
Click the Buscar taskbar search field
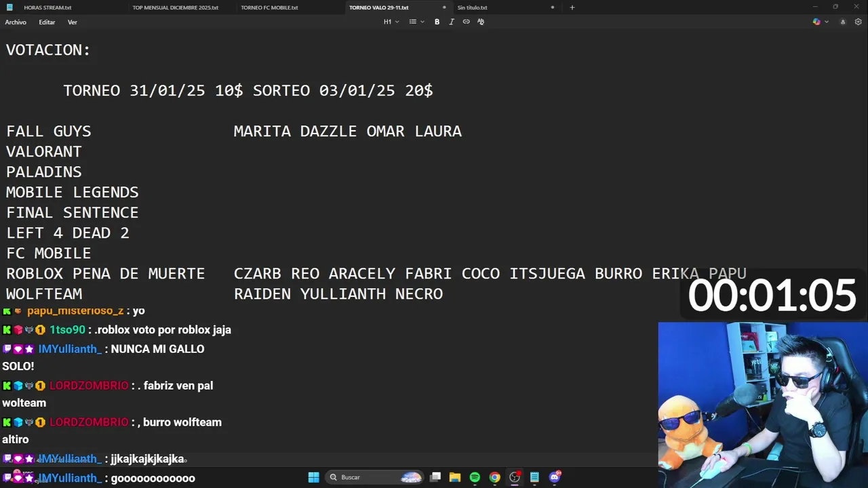[x=374, y=477]
